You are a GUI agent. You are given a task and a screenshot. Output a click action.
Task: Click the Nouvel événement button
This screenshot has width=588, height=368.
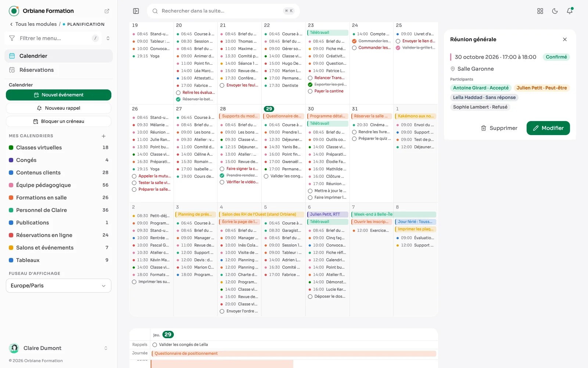point(58,95)
